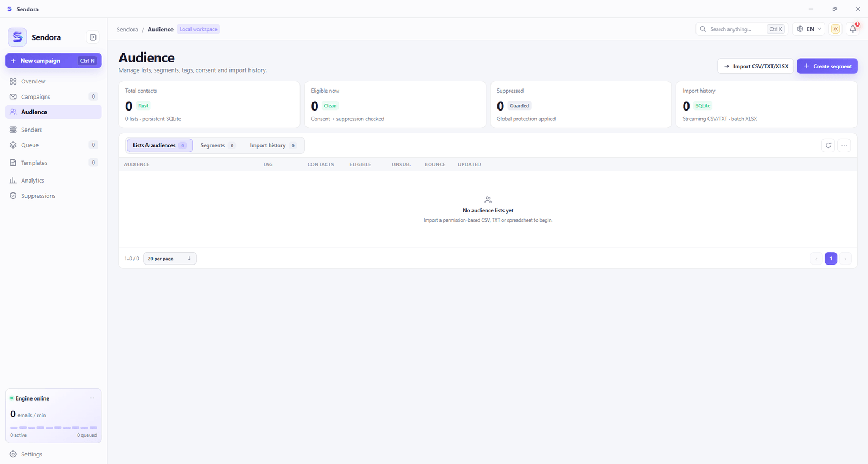Viewport: 868px width, 464px height.
Task: Click the Engine online status text
Action: [33, 398]
